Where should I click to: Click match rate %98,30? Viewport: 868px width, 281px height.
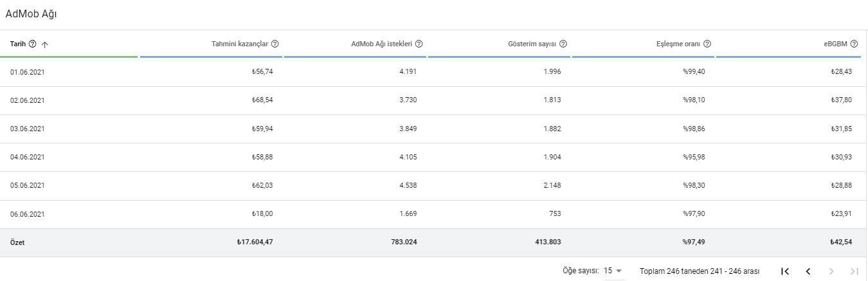tap(694, 185)
